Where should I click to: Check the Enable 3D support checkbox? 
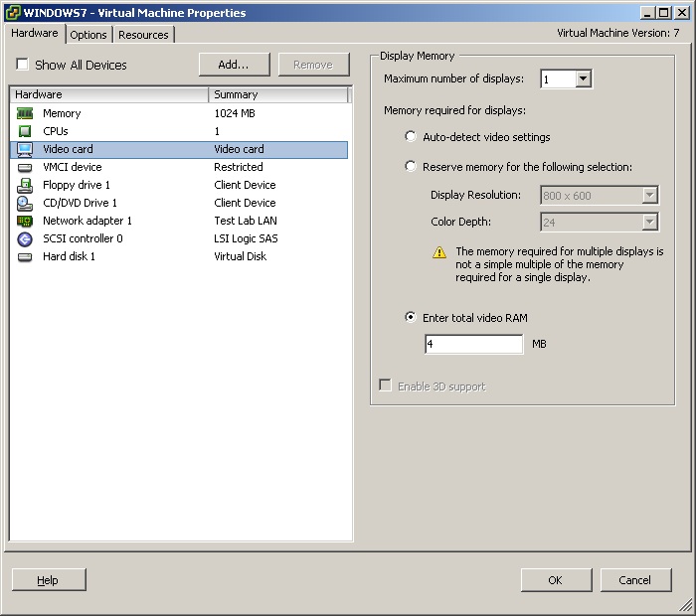(386, 385)
